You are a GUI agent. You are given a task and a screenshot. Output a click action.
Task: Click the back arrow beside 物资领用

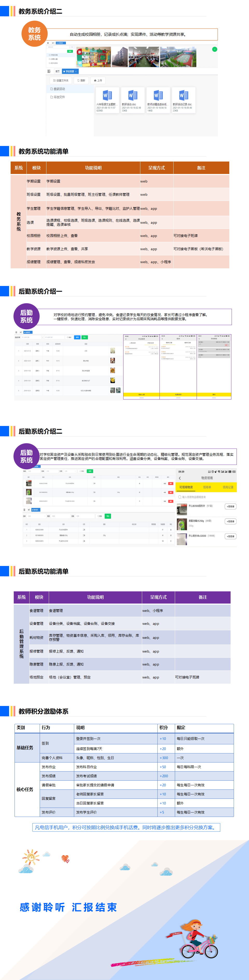[x=180, y=478]
